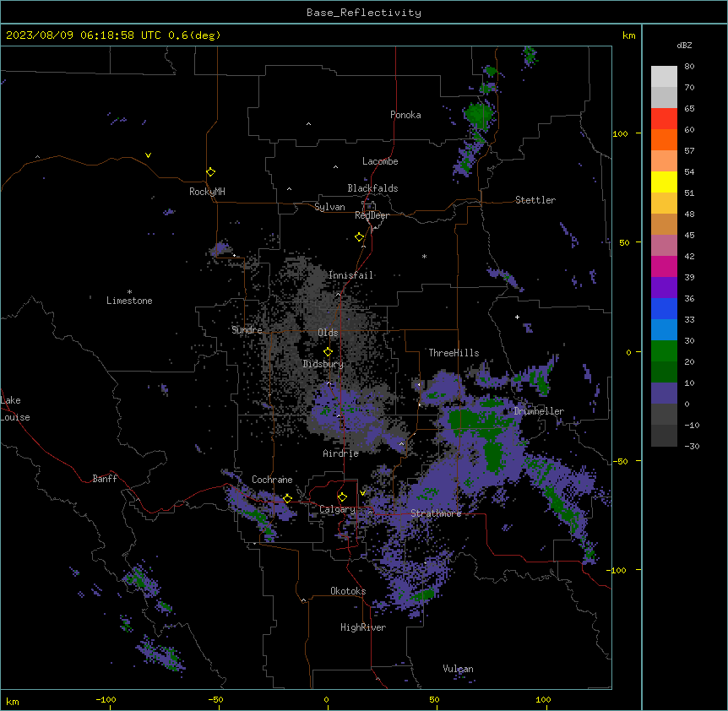Click the yellow diamond marker beside RockyMH
This screenshot has width=728, height=711.
(x=211, y=172)
